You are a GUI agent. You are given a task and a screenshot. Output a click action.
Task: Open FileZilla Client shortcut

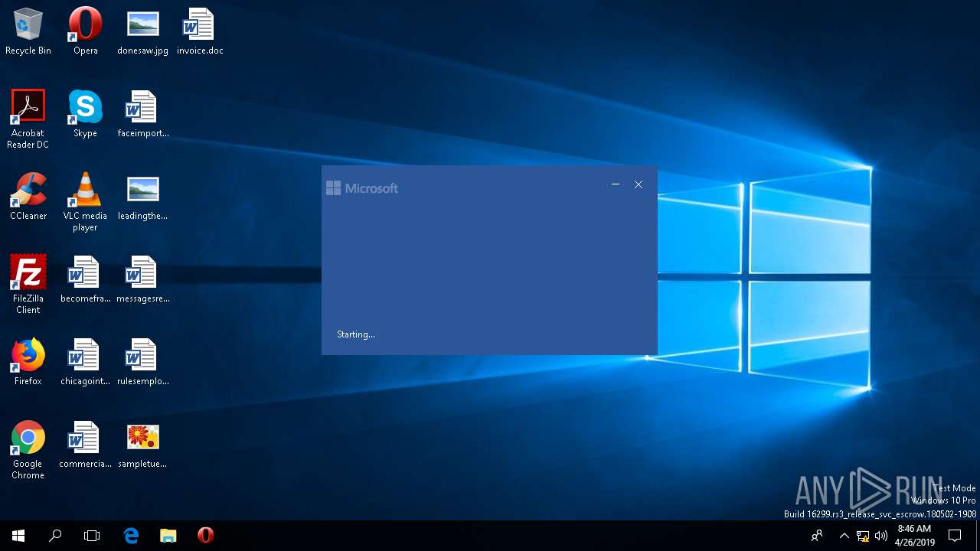coord(28,285)
